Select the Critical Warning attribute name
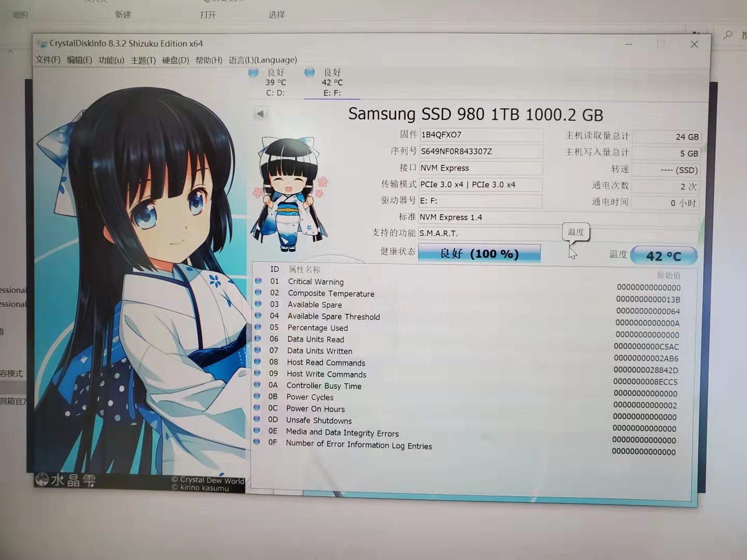 tap(315, 282)
